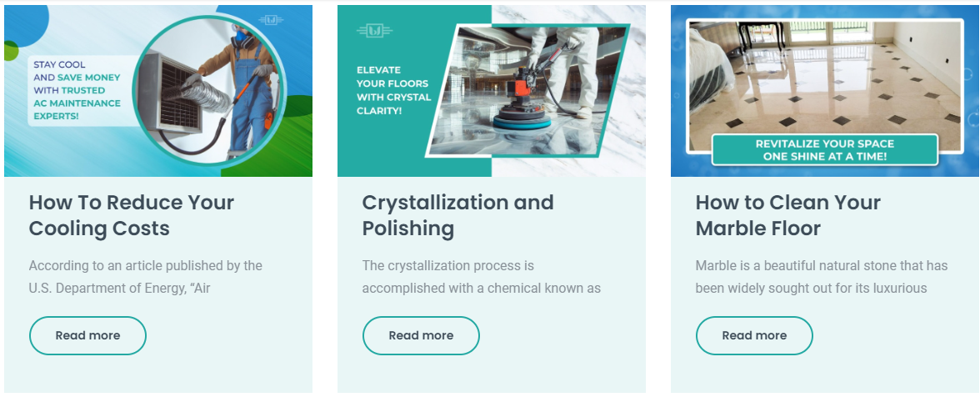This screenshot has width=980, height=397.
Task: Click the excerpt 'Marble is a beautiful natural stone'
Action: [821, 277]
